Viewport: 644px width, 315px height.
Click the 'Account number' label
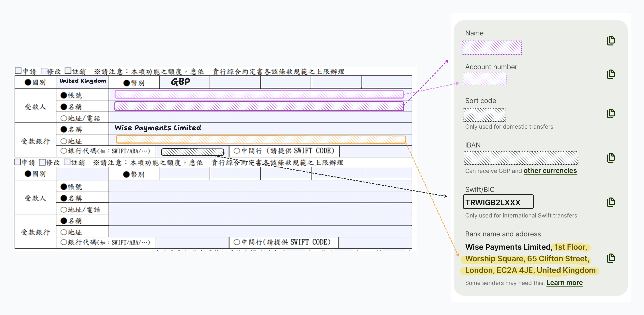(491, 67)
